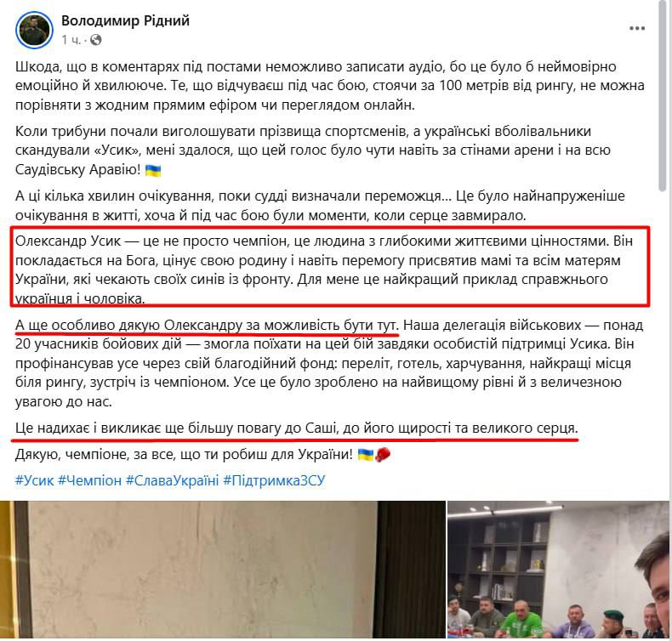Click the vertical scrollbar thumb
The width and height of the screenshot is (672, 641).
pos(663,96)
